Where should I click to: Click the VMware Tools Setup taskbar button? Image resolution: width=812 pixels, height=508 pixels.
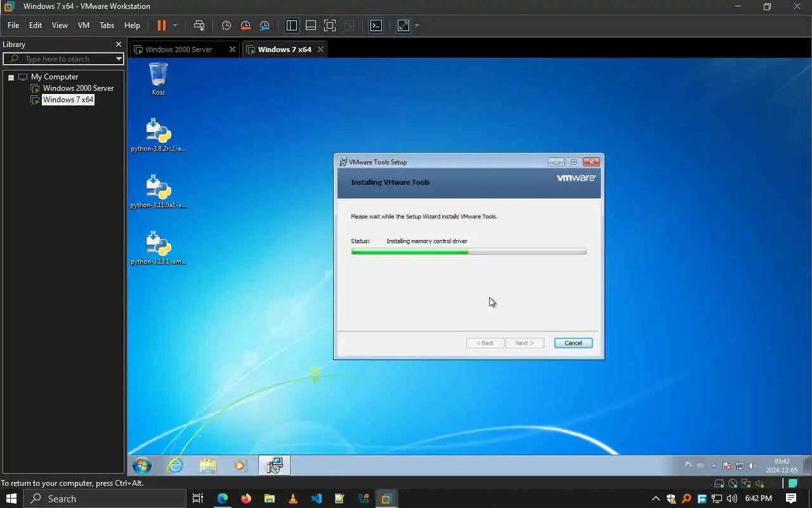click(274, 465)
